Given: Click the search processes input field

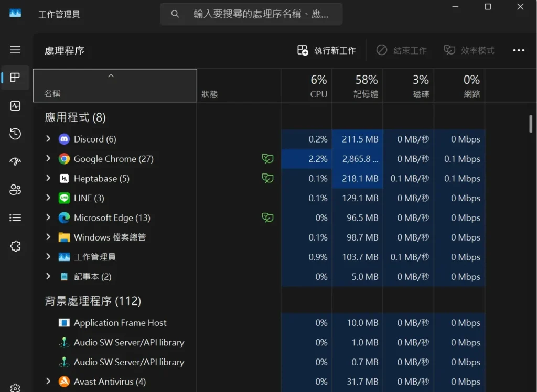Looking at the screenshot, I should tap(251, 14).
